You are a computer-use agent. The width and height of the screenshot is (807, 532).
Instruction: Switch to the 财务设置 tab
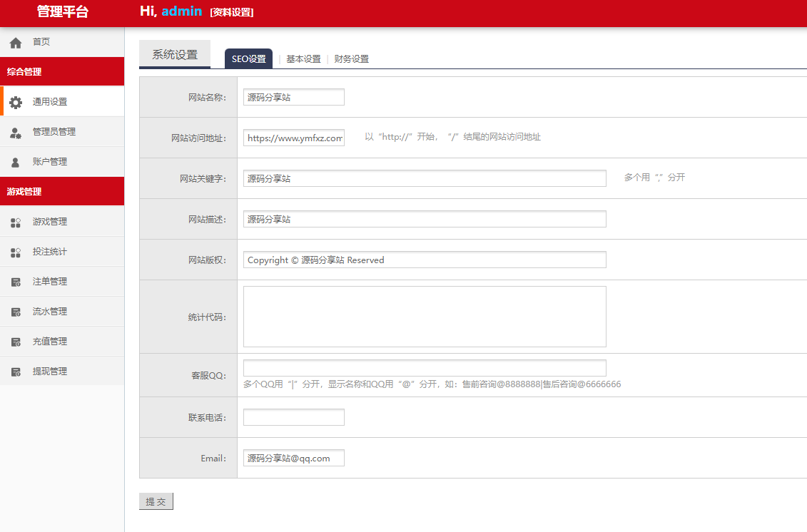[351, 59]
